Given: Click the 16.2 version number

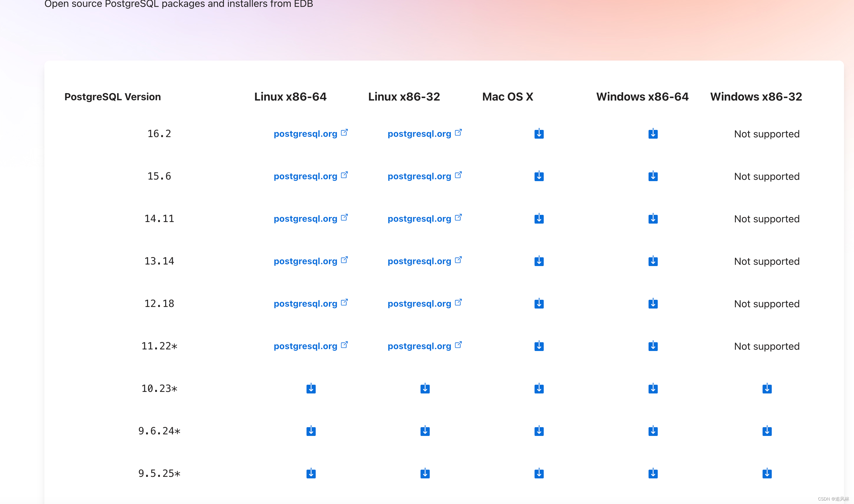Looking at the screenshot, I should (x=159, y=134).
